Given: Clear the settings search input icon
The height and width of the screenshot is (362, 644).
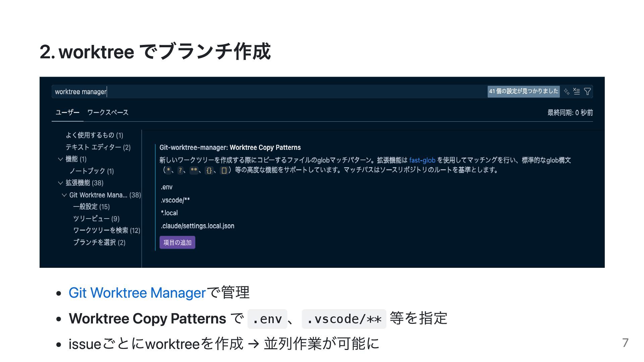Looking at the screenshot, I should point(577,92).
